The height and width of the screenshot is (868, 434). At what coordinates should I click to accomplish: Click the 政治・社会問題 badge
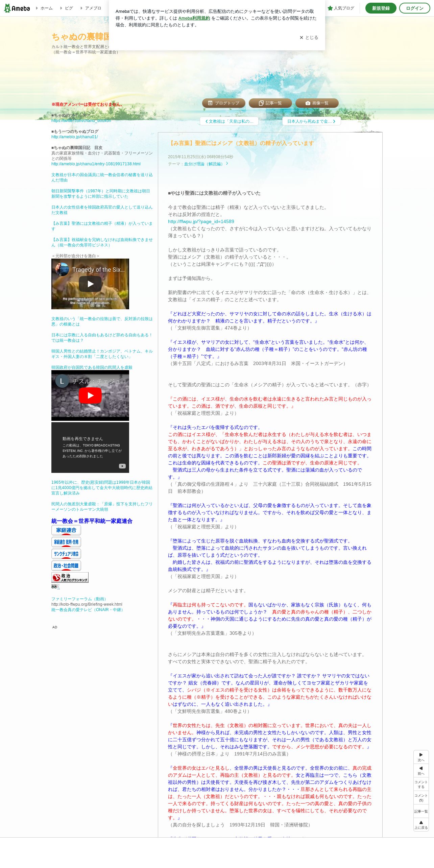66,565
